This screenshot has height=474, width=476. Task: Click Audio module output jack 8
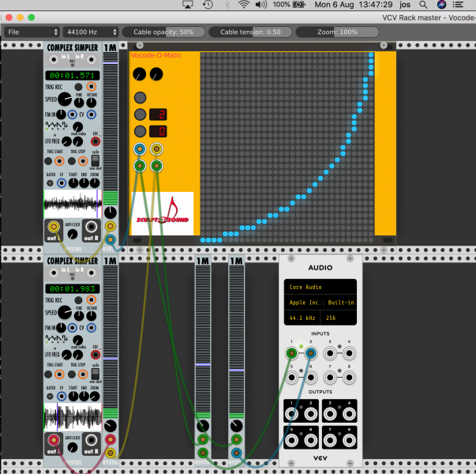point(349,440)
